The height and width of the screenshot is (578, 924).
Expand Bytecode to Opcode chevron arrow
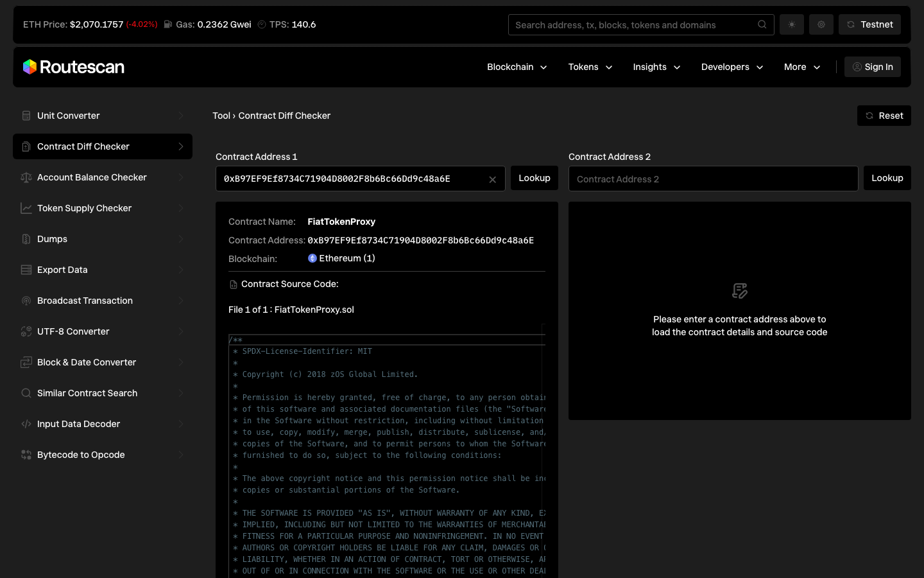click(x=180, y=455)
